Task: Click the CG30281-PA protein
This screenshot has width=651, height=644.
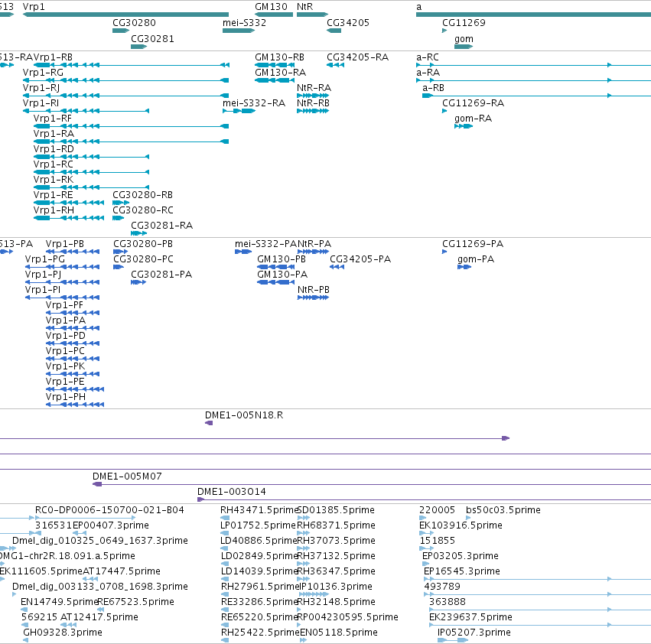Action: [x=138, y=282]
